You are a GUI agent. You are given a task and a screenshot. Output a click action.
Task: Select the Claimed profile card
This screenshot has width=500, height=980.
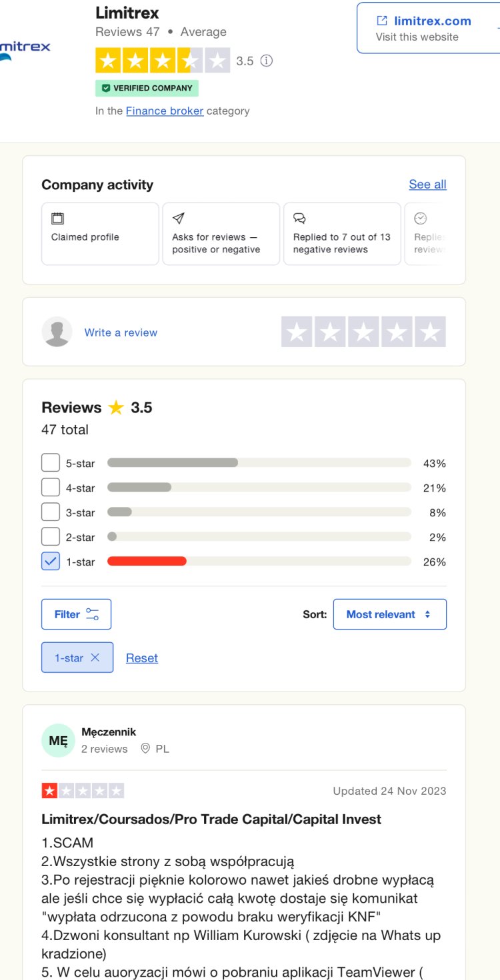pos(100,234)
